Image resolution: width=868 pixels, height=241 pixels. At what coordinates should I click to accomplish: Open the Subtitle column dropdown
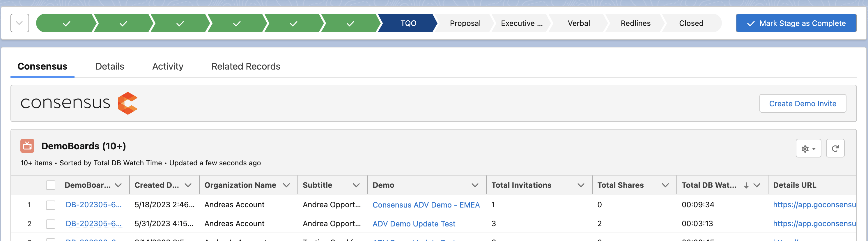pyautogui.click(x=356, y=185)
